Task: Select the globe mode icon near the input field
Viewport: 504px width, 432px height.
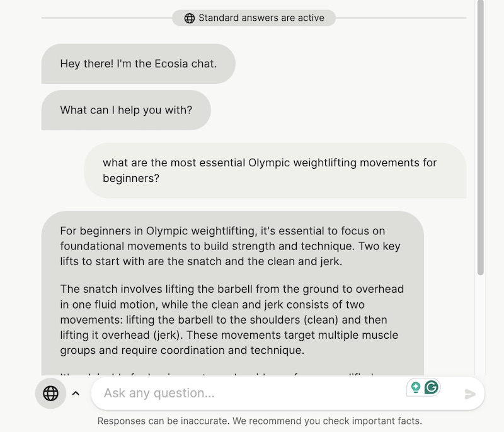Action: pos(50,394)
